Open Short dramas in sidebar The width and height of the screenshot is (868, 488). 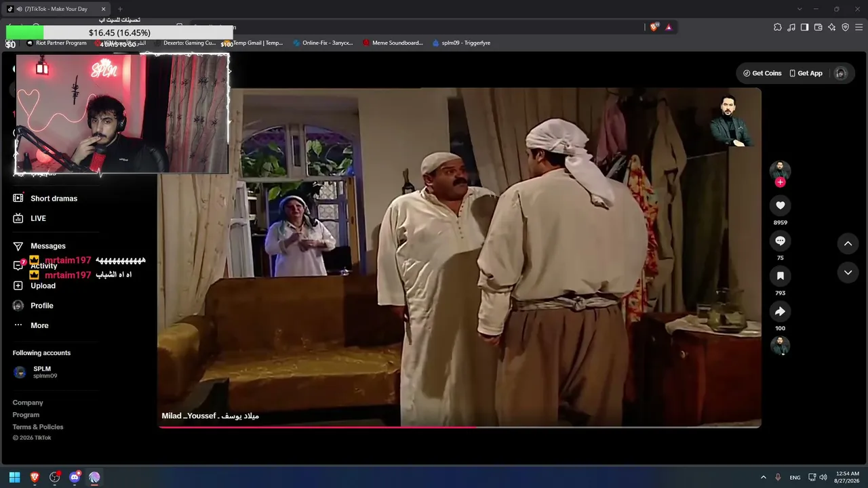[45, 199]
